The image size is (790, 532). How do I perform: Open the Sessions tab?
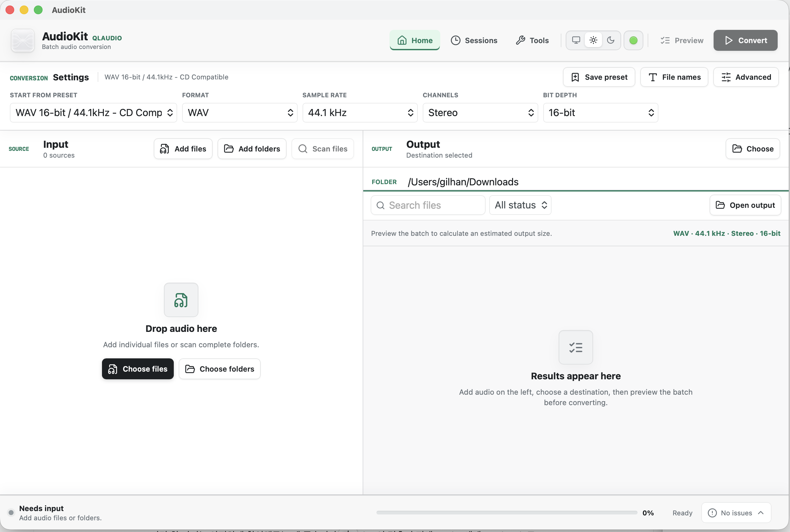point(474,40)
